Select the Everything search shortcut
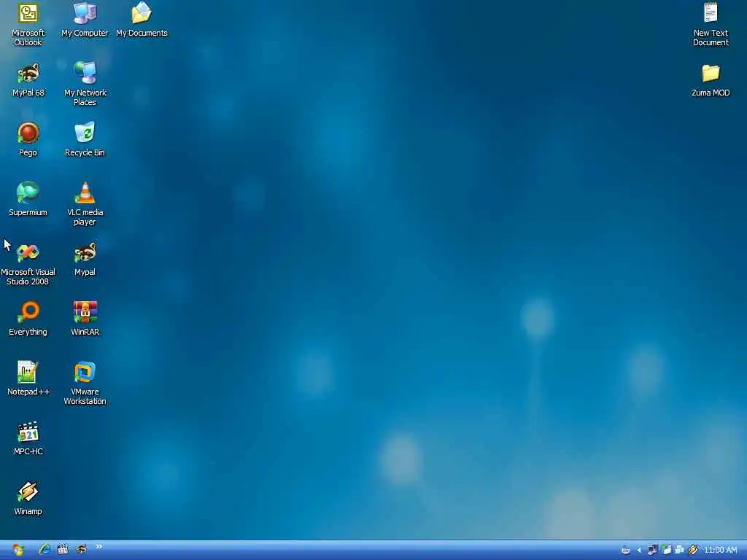Image resolution: width=747 pixels, height=560 pixels. tap(28, 319)
